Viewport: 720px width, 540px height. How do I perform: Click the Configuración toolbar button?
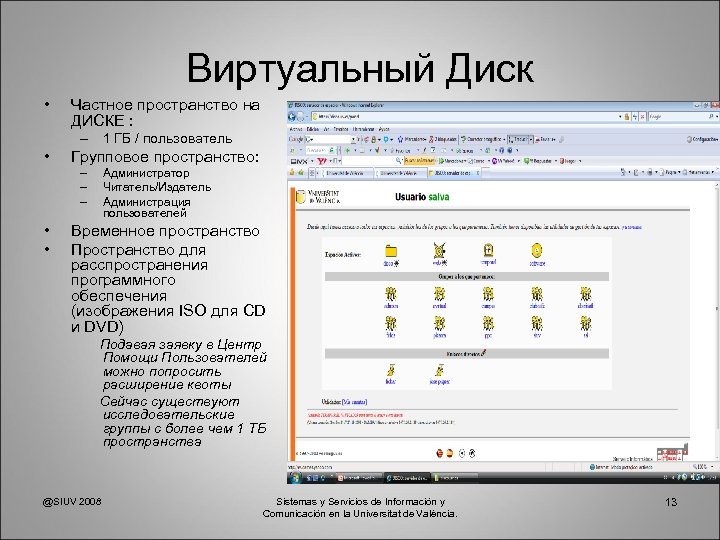coord(702,139)
